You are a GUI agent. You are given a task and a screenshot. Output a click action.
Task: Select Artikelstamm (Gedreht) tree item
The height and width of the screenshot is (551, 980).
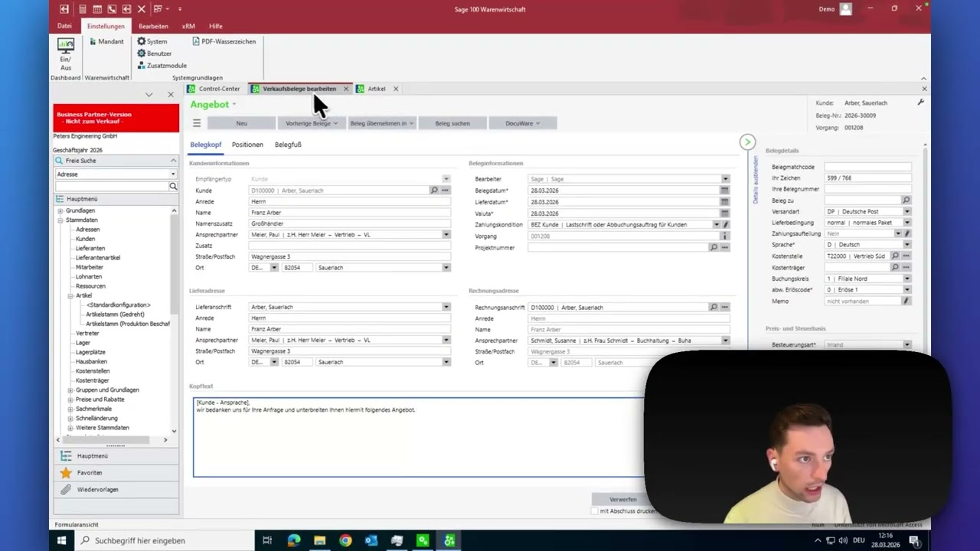tap(115, 315)
